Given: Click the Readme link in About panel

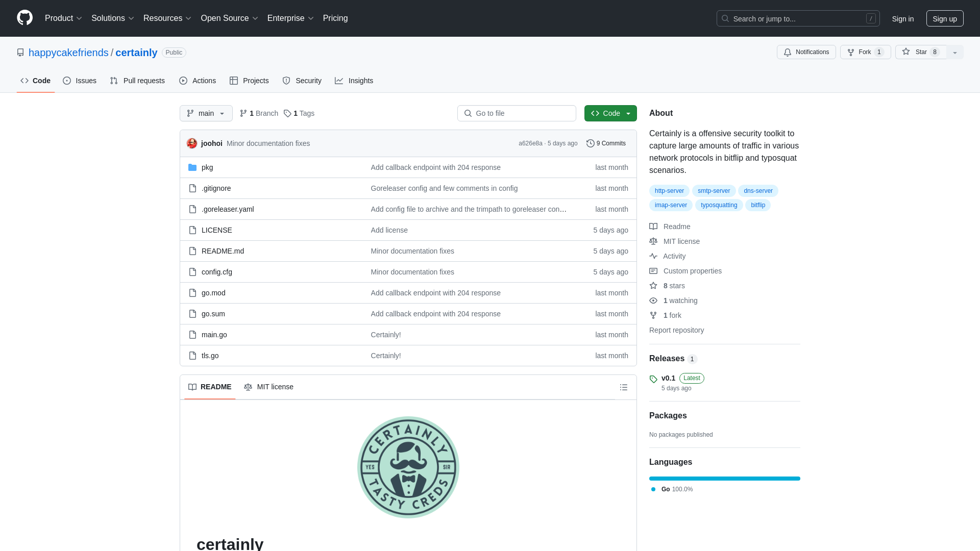Looking at the screenshot, I should tap(676, 226).
